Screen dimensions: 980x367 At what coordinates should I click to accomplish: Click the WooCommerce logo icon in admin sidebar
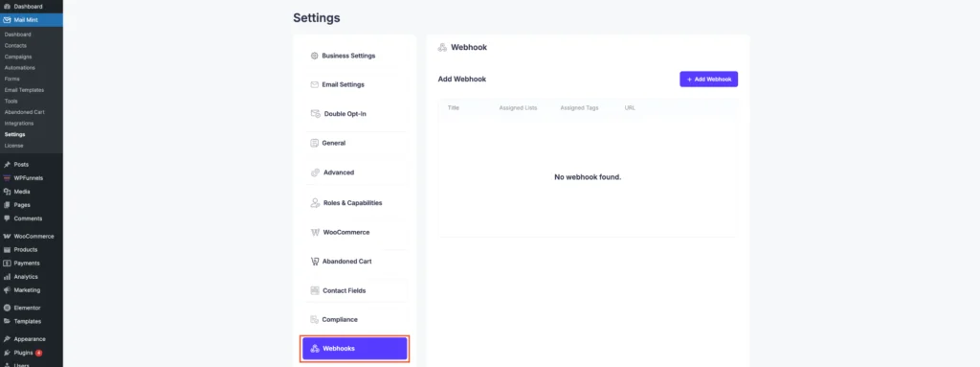7,236
